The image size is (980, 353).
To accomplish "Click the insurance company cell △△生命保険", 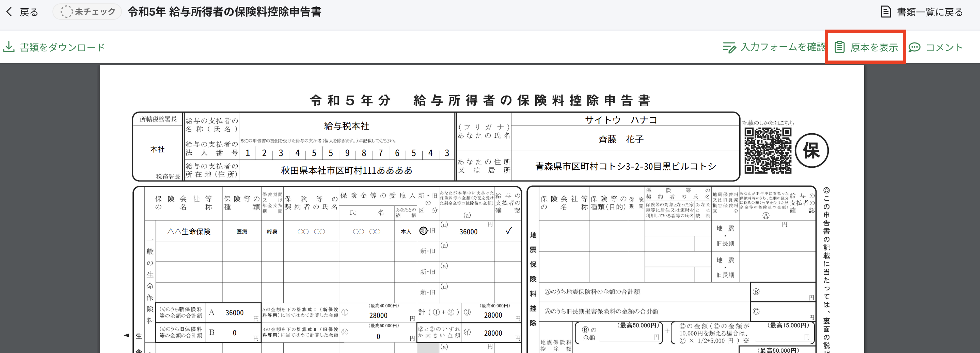I will [x=189, y=231].
